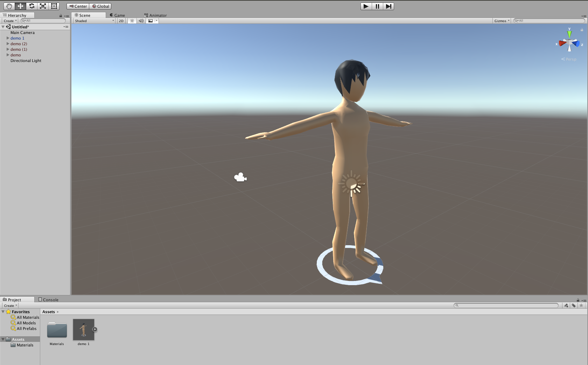This screenshot has height=365, width=588.
Task: Open Shaded draw mode dropdown
Action: 94,21
